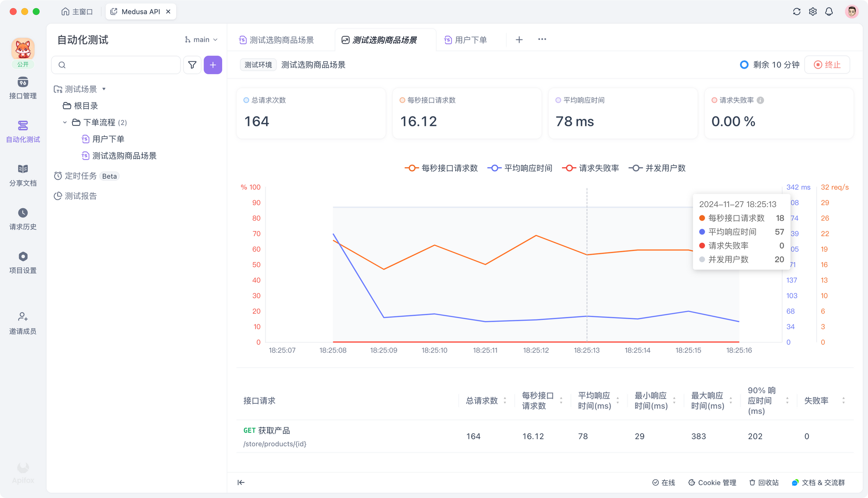Click the purple plus add button

click(213, 65)
